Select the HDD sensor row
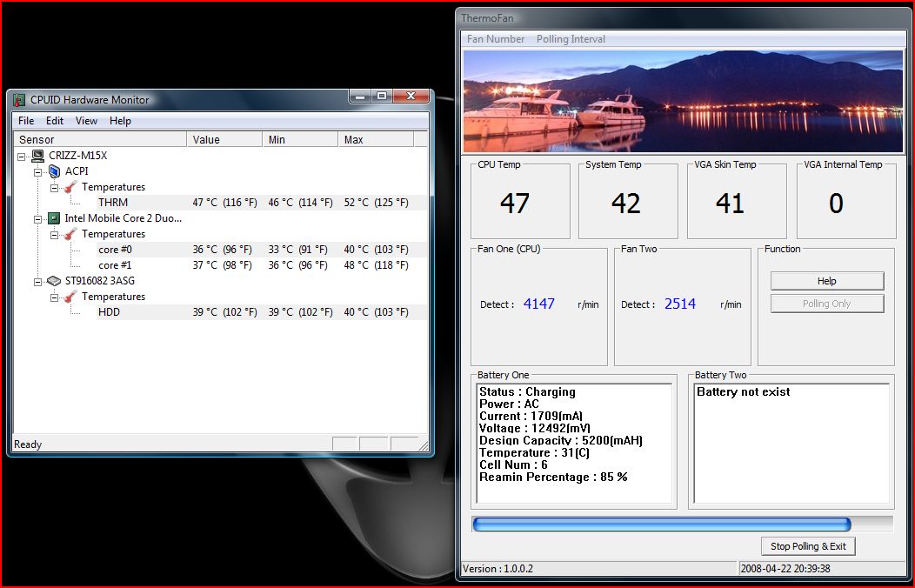915x588 pixels. click(261, 312)
